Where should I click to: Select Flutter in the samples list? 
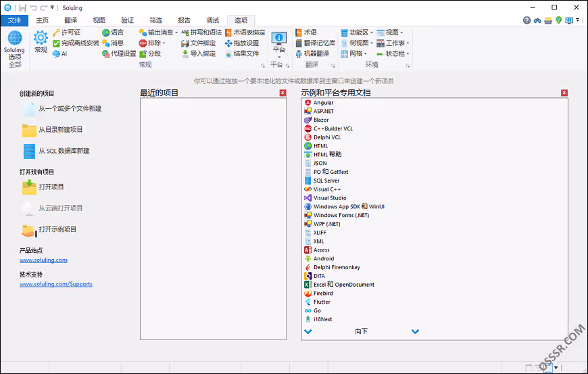pos(317,302)
